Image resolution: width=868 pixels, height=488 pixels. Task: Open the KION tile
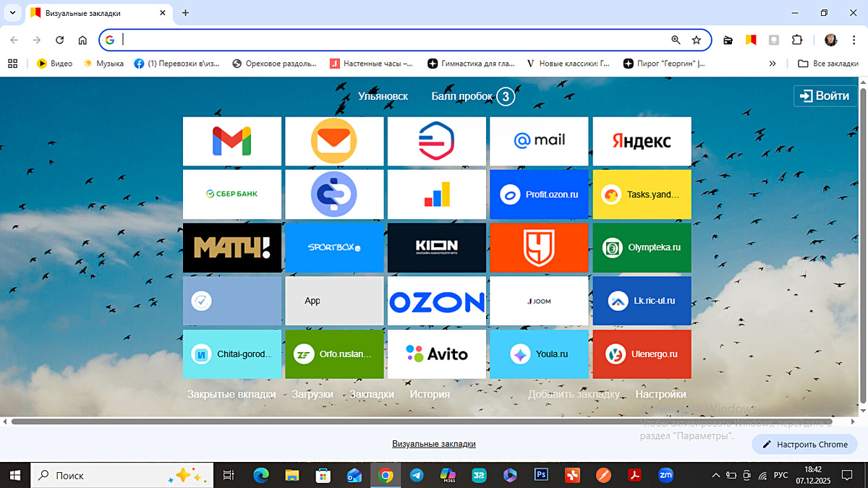[437, 248]
